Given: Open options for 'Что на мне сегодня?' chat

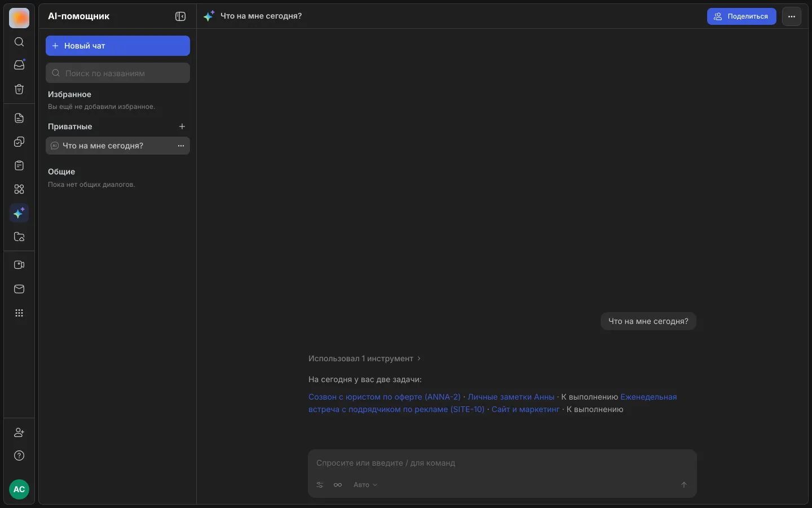Looking at the screenshot, I should (x=181, y=146).
